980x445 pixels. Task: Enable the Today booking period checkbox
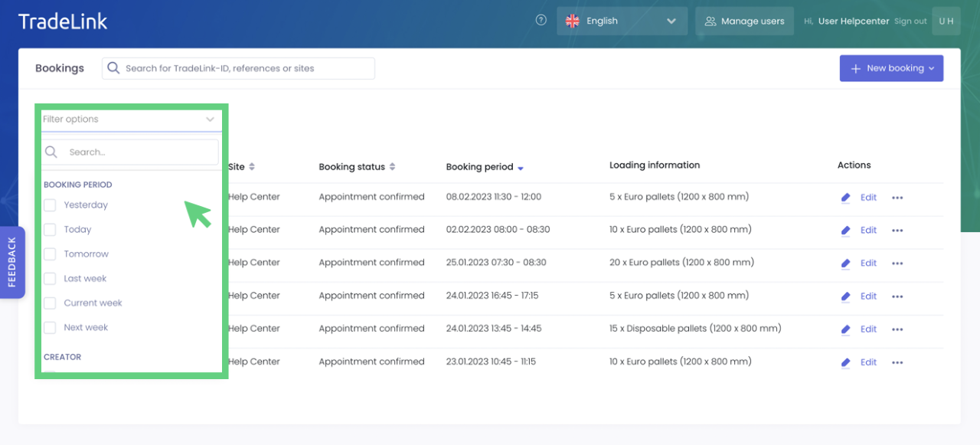click(x=50, y=230)
